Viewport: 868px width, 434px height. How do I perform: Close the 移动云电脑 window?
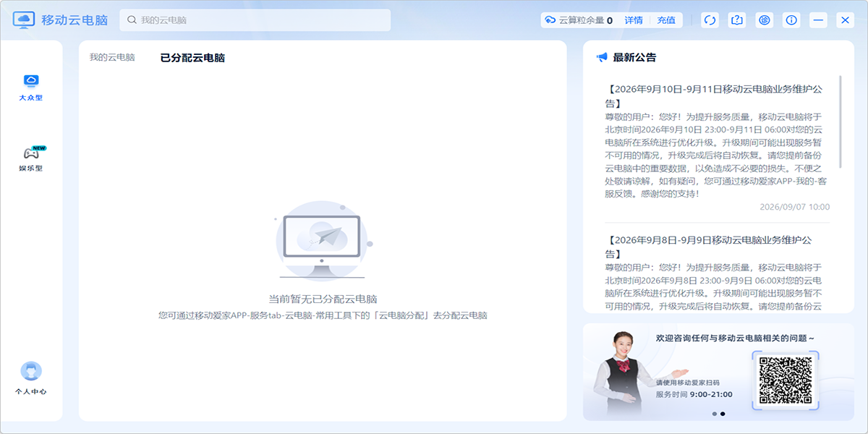point(846,20)
